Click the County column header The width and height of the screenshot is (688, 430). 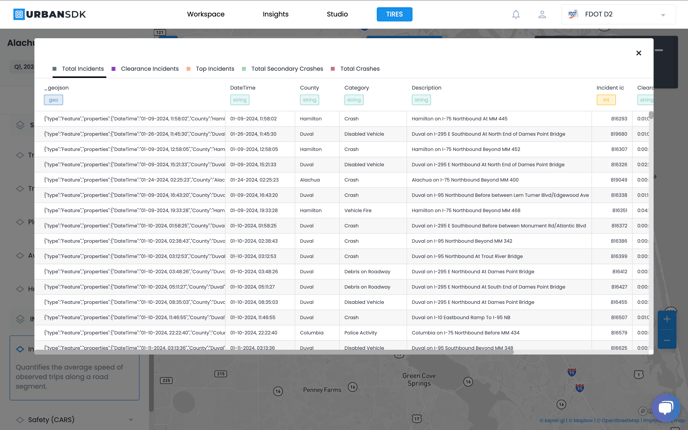click(309, 88)
